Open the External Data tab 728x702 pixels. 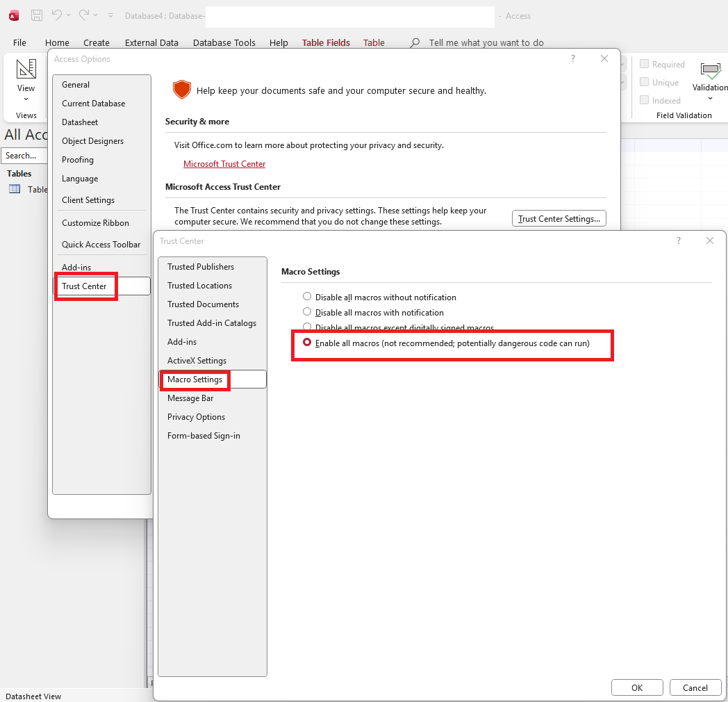click(151, 42)
